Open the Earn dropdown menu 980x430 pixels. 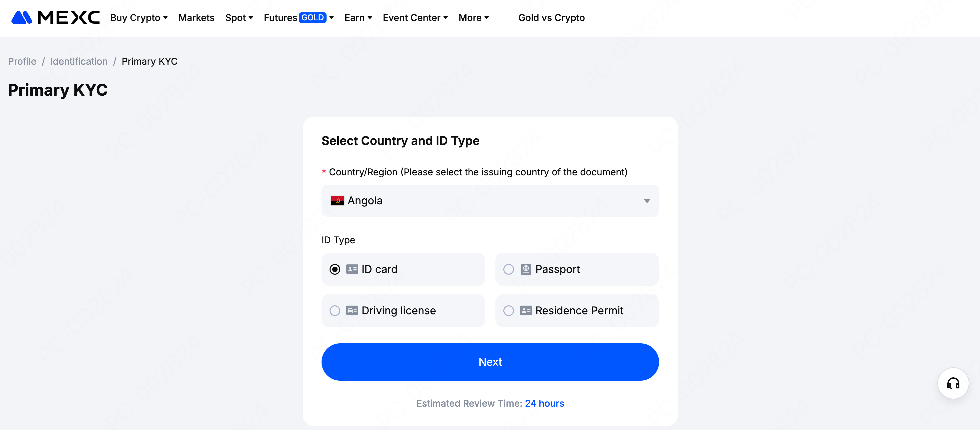click(x=358, y=17)
